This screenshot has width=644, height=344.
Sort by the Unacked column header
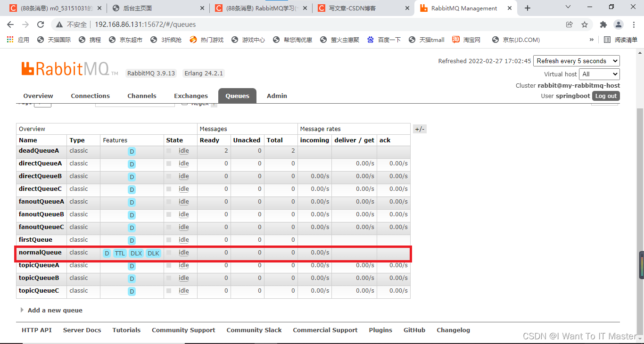[247, 140]
